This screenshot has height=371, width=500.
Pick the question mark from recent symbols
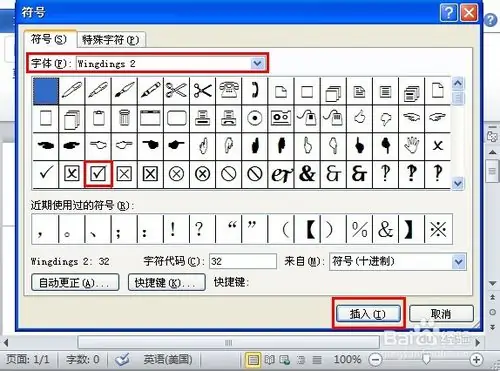pyautogui.click(x=202, y=229)
